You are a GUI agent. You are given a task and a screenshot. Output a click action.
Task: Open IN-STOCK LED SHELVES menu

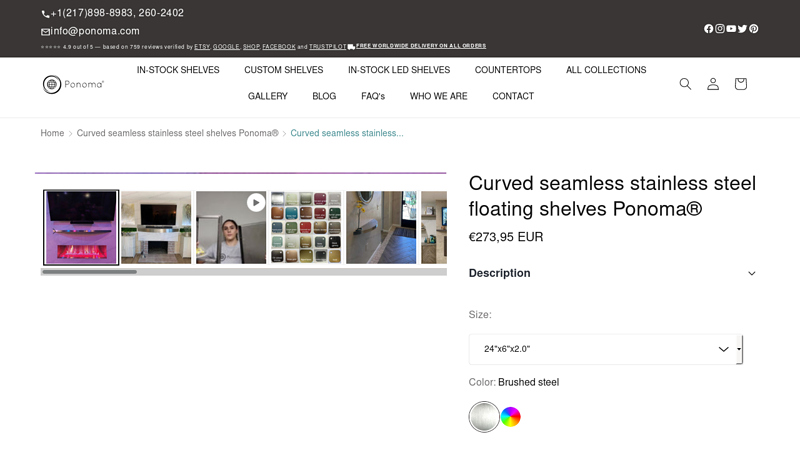pyautogui.click(x=399, y=70)
